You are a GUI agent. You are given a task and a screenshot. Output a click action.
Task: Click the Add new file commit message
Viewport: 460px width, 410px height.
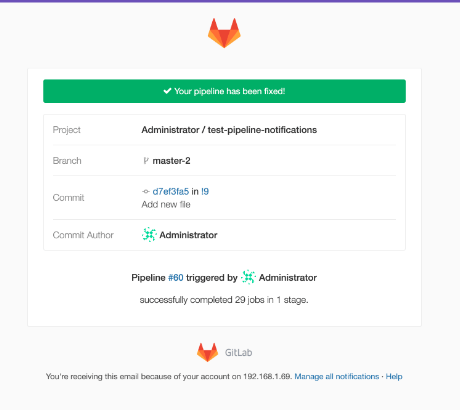[166, 204]
